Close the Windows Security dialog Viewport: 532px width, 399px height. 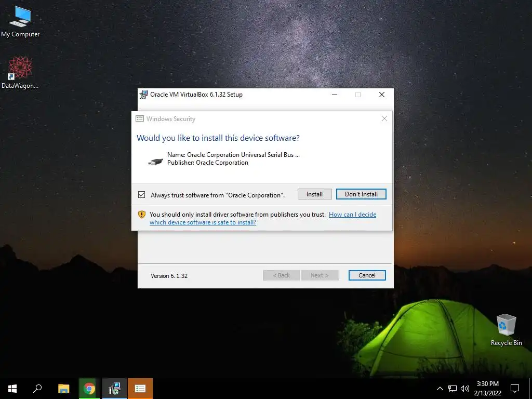tap(384, 118)
